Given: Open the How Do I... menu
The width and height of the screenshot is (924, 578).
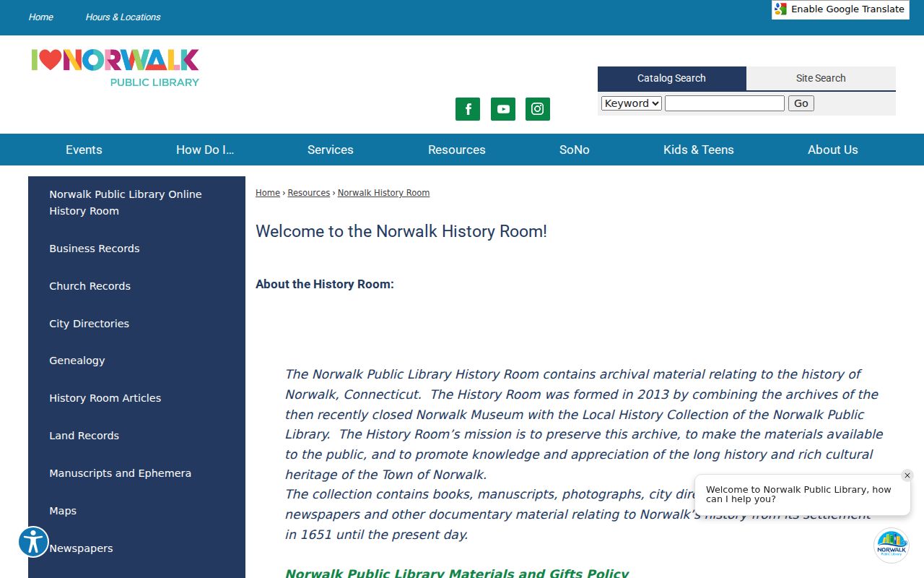Looking at the screenshot, I should point(205,150).
